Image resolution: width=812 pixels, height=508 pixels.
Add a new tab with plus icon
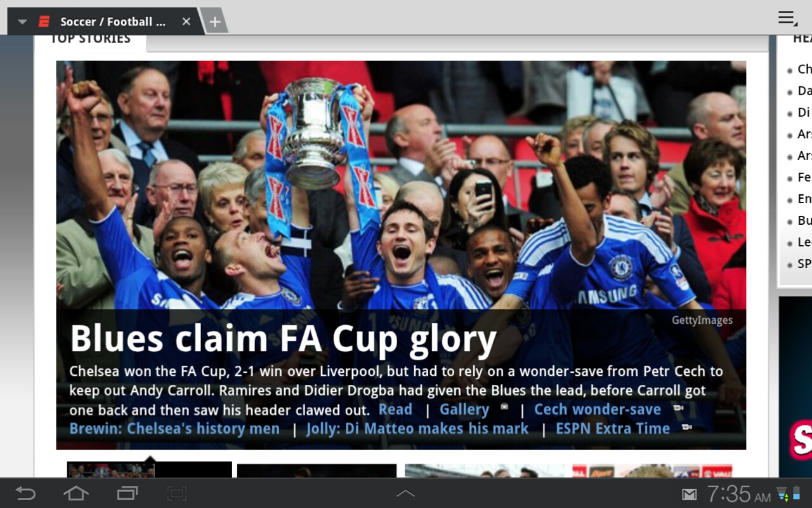click(x=215, y=22)
